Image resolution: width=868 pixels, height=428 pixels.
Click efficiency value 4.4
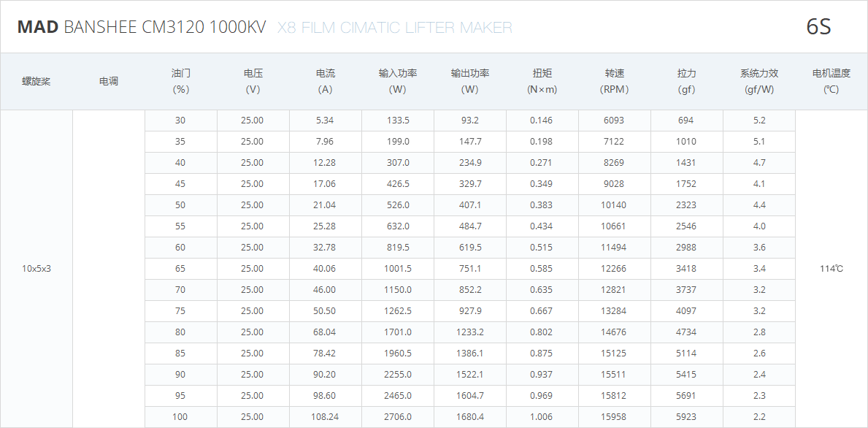click(x=759, y=205)
